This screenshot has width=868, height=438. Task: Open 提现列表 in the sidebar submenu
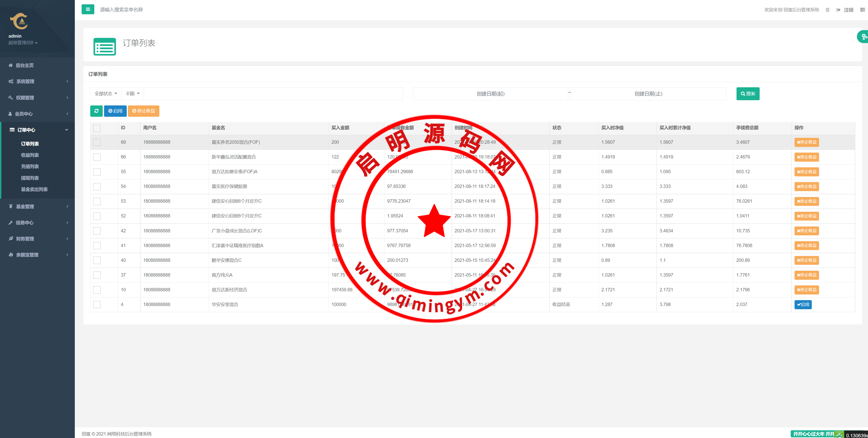30,178
